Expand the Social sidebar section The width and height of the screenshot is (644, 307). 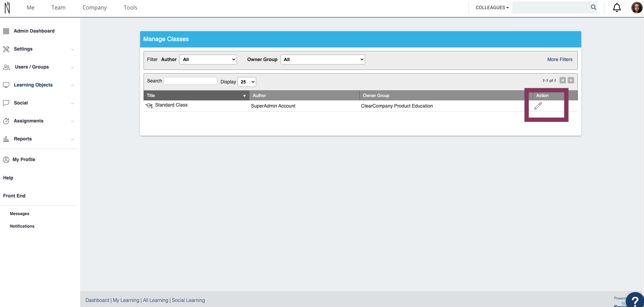(x=72, y=103)
